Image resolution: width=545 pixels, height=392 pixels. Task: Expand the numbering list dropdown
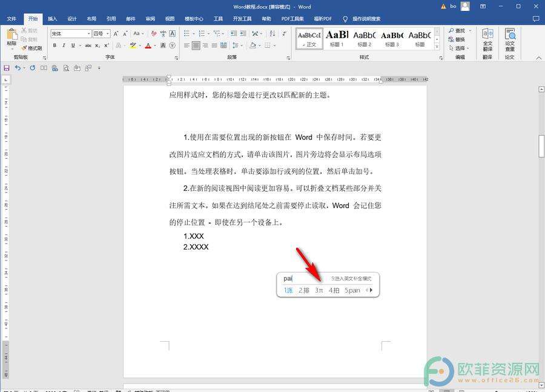point(208,34)
